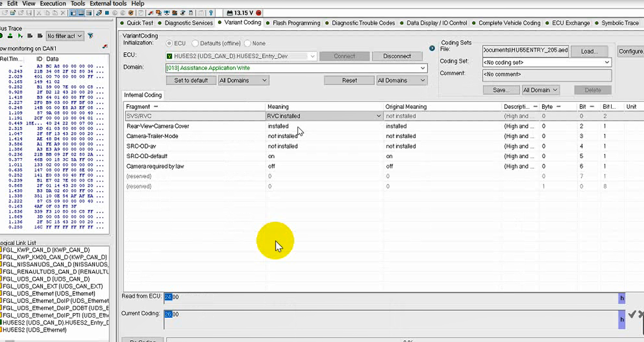Click the Reset button
The height and width of the screenshot is (342, 644).
[350, 80]
